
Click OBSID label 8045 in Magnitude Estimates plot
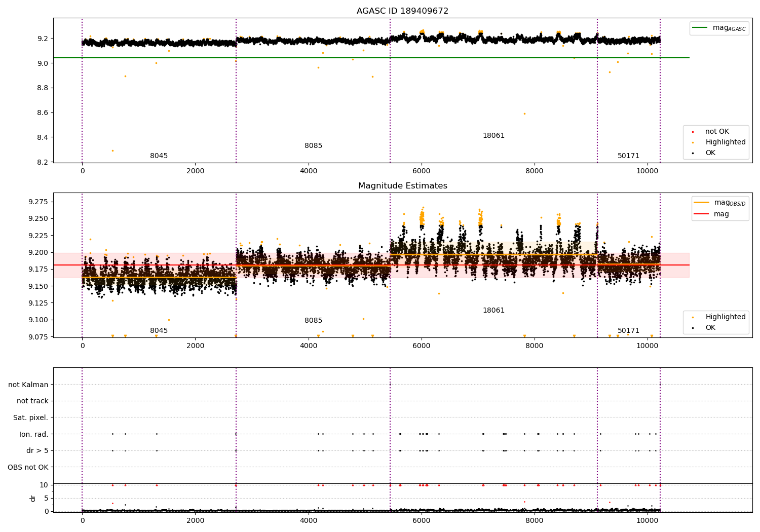159,330
